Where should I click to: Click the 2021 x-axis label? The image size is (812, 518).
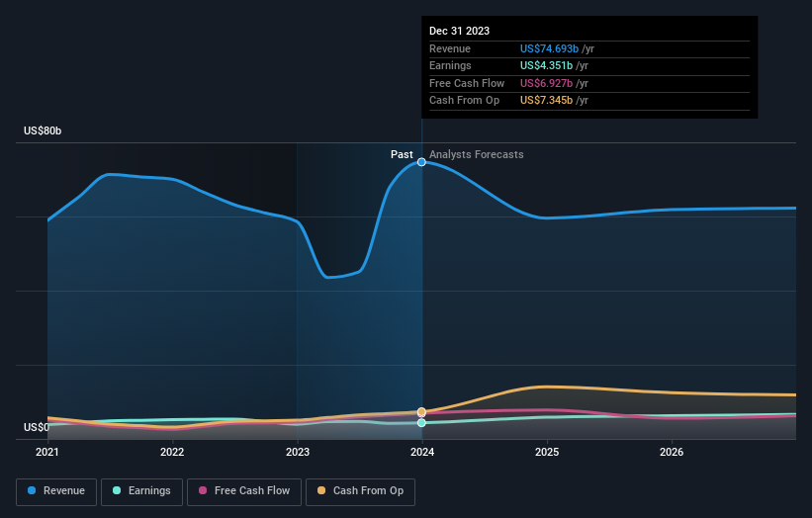point(47,453)
